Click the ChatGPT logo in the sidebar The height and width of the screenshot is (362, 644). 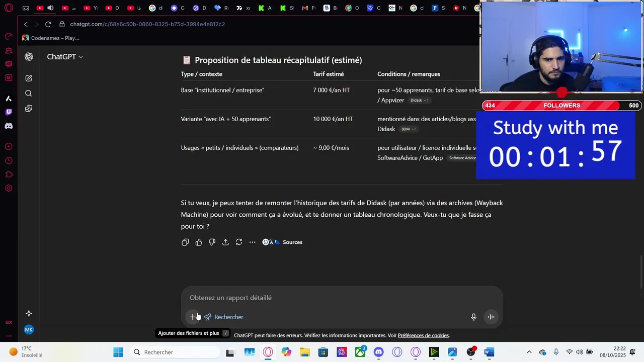pos(29,57)
